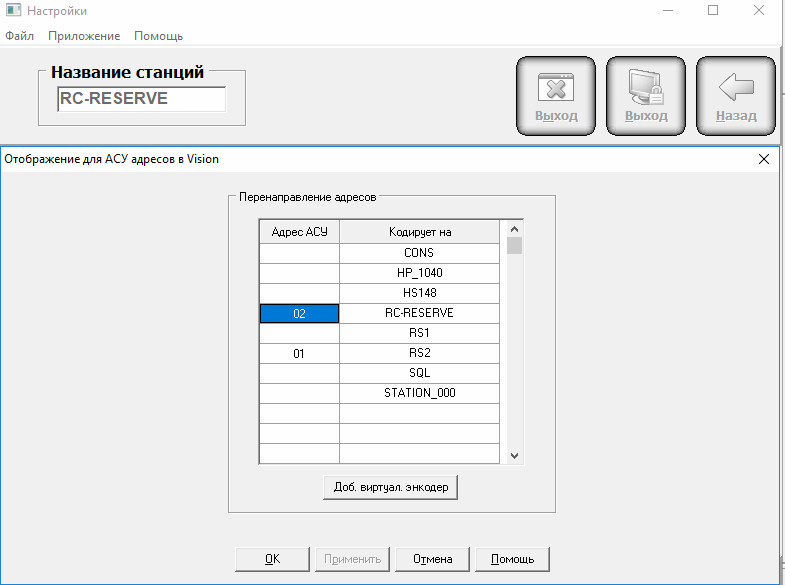785x585 pixels.
Task: Click the Применить button
Action: (x=352, y=559)
